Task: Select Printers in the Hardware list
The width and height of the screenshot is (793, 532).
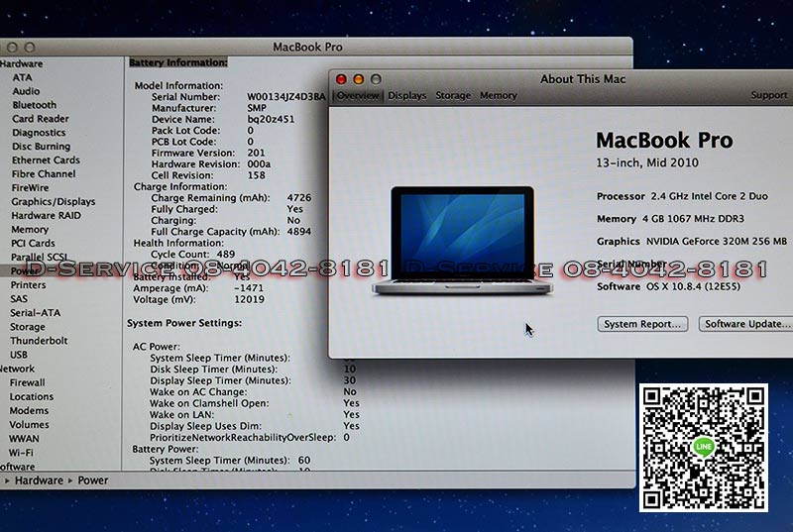Action: [29, 285]
